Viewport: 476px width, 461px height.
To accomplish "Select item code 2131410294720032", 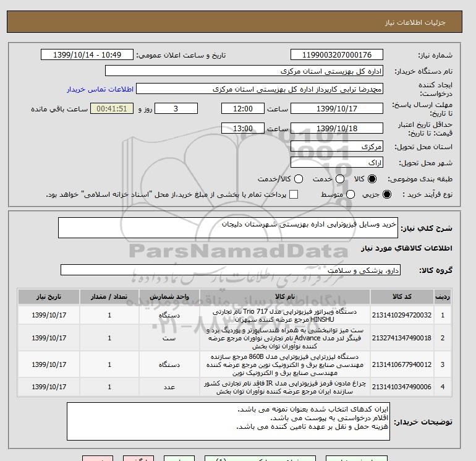I will (x=402, y=315).
